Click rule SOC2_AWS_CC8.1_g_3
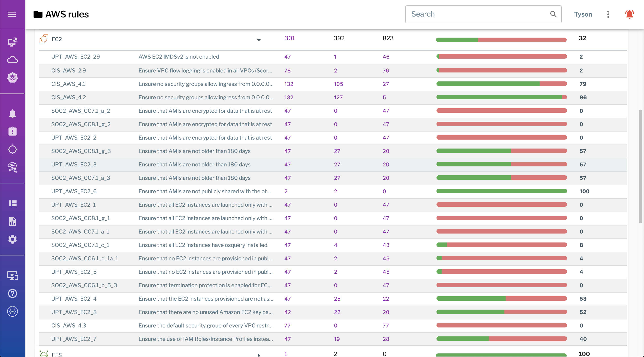The image size is (644, 357). [81, 151]
